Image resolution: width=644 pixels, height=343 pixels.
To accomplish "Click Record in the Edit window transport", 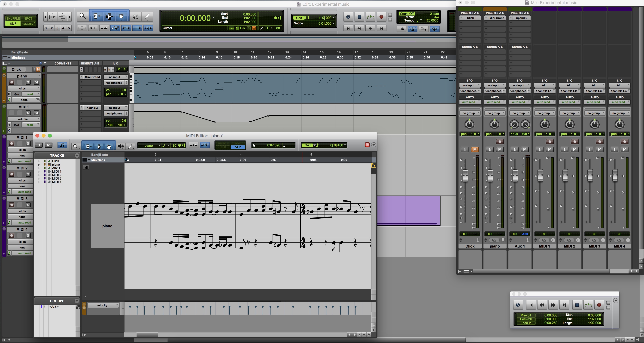I will [x=381, y=17].
